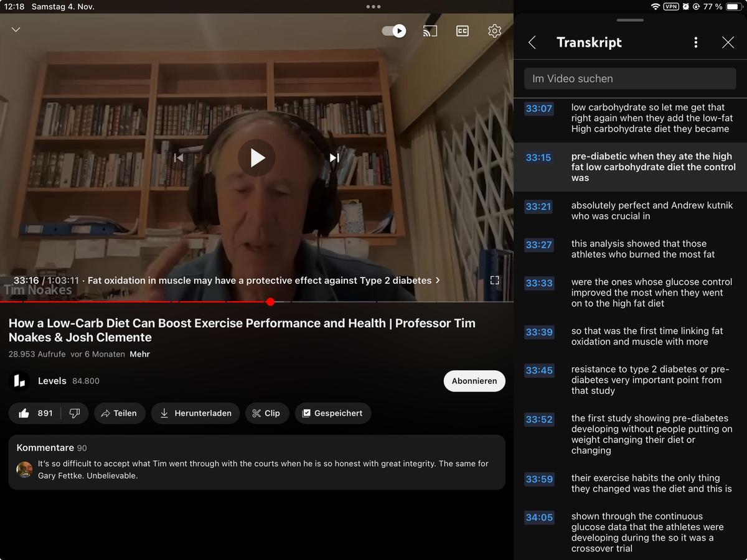Subscribe with the Abonnieren button

(474, 381)
